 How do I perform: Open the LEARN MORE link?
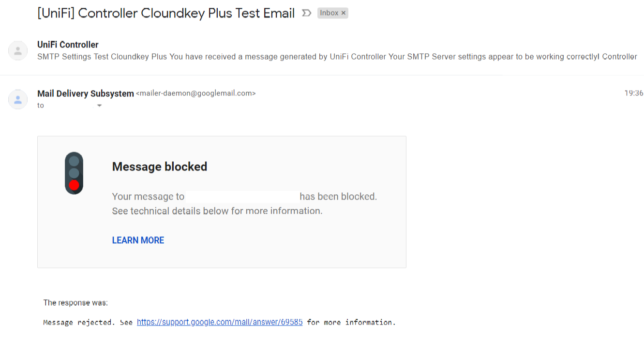coord(138,240)
